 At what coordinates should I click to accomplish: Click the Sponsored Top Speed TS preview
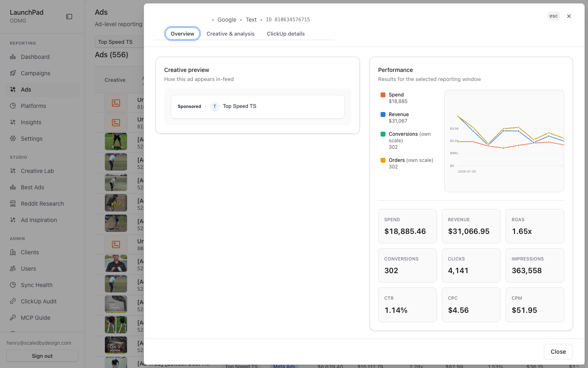click(258, 107)
